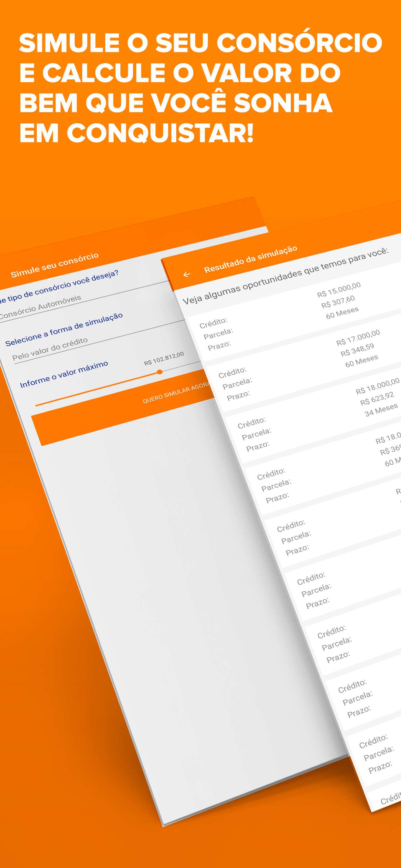Tap the R$ 348,59 parcela value
The width and height of the screenshot is (401, 868).
point(357,350)
